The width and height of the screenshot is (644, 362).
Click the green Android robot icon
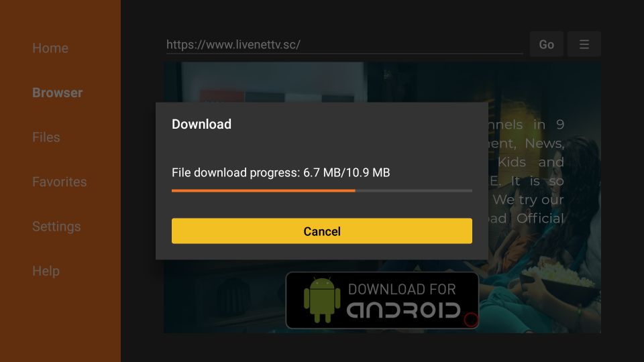click(322, 300)
